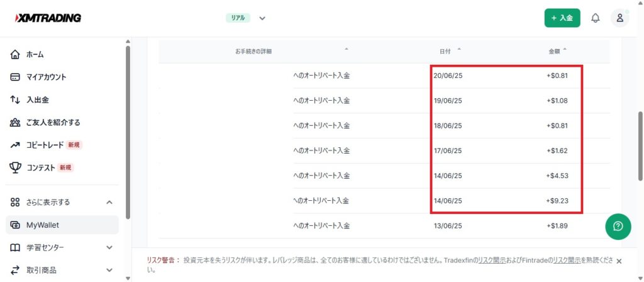This screenshot has width=644, height=282.
Task: Select MyWallet in the sidebar
Action: [42, 225]
